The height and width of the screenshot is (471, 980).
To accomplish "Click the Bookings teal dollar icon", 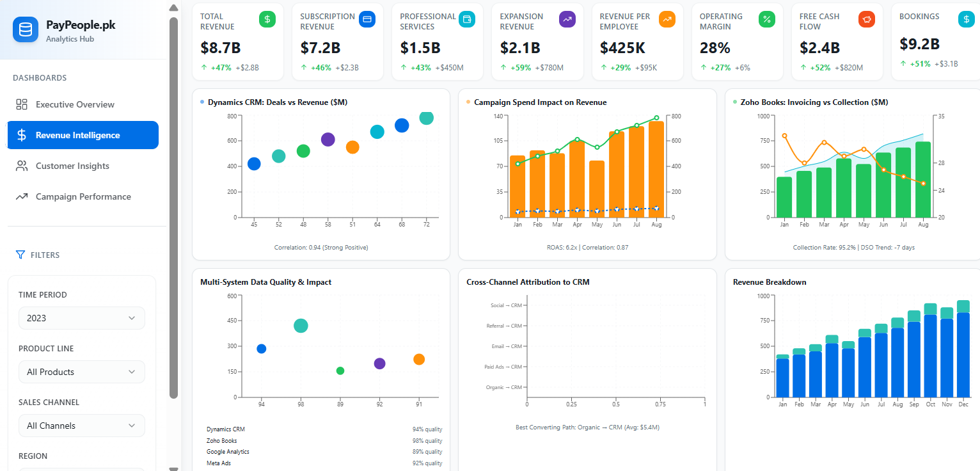I will 967,19.
